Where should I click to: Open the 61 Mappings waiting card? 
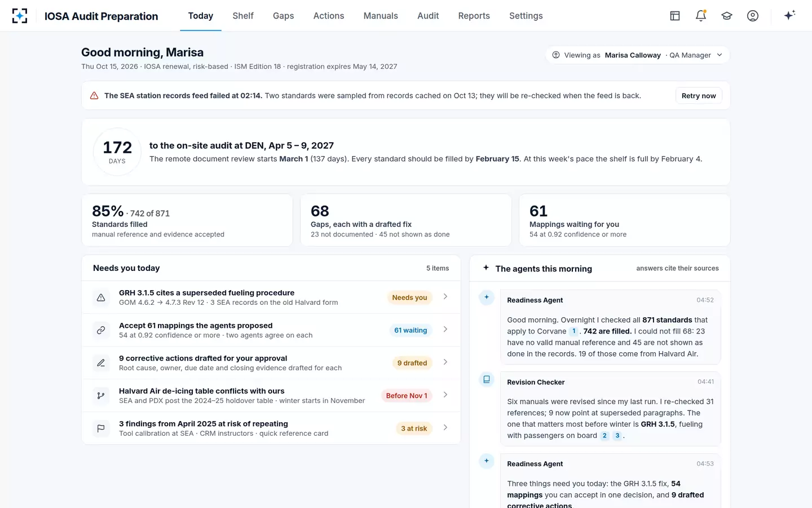(625, 220)
